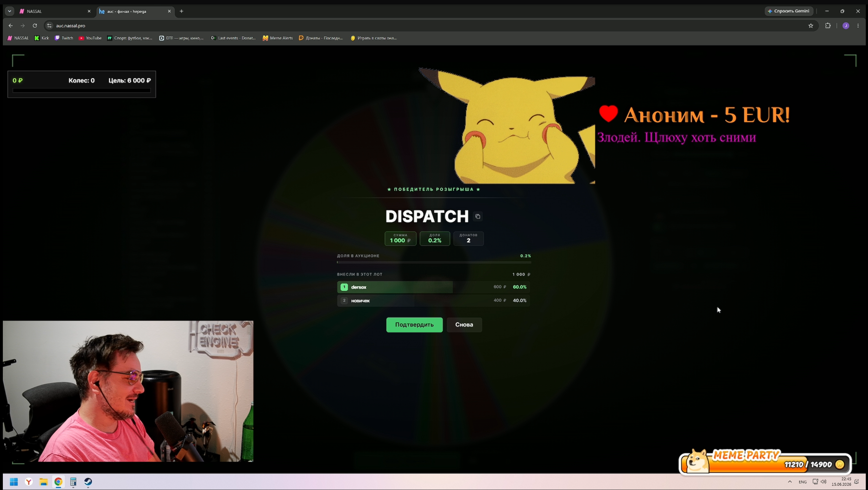The width and height of the screenshot is (868, 490).
Task: Confirm the winner with Подтвердить
Action: pos(415,325)
